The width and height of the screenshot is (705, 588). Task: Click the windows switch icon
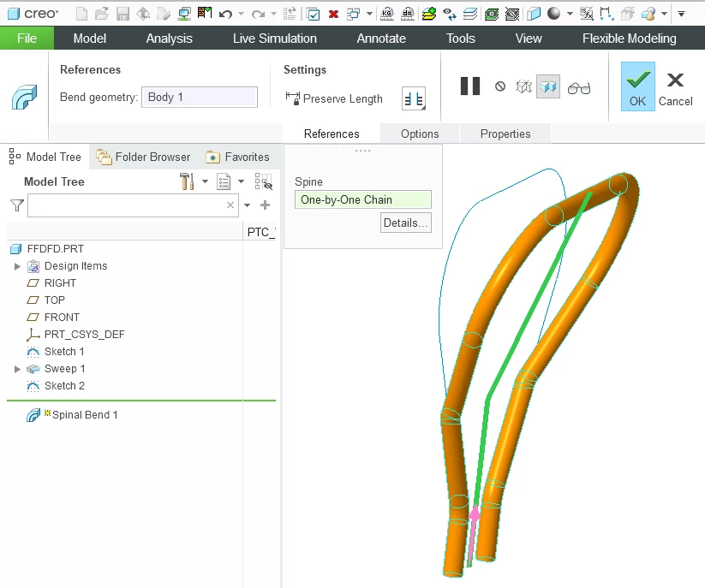coord(354,14)
